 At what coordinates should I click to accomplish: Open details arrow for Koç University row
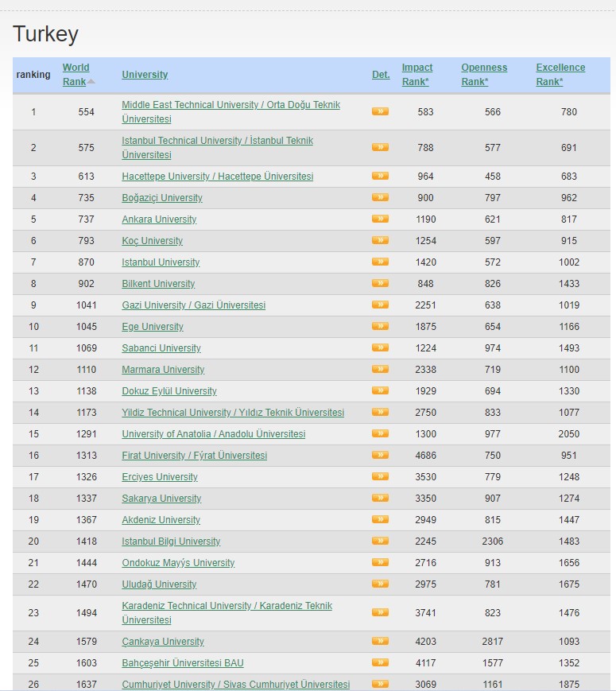click(x=380, y=240)
